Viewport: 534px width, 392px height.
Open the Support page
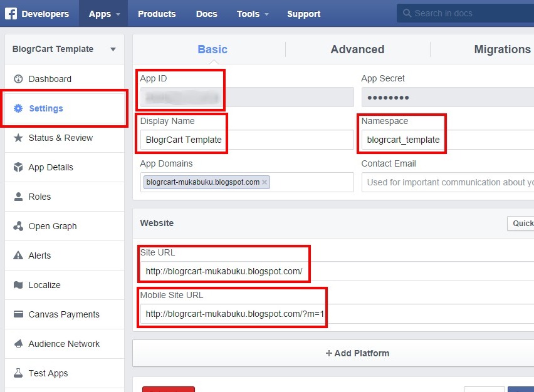(x=303, y=14)
